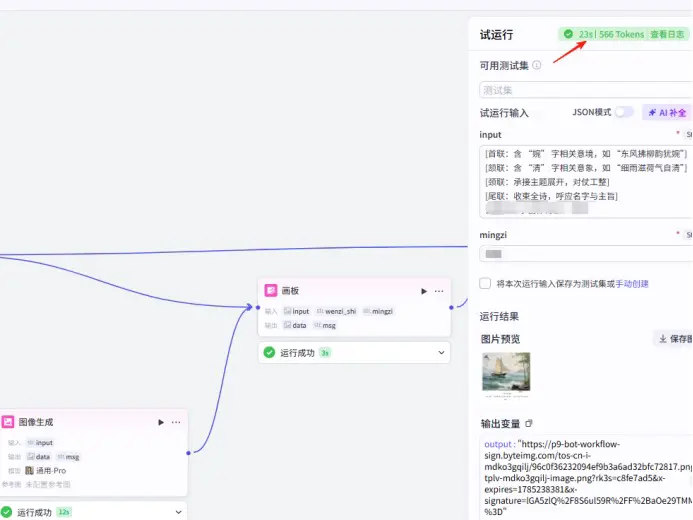Open the 测试集 selection dropdown
This screenshot has height=520, width=693.
[586, 90]
